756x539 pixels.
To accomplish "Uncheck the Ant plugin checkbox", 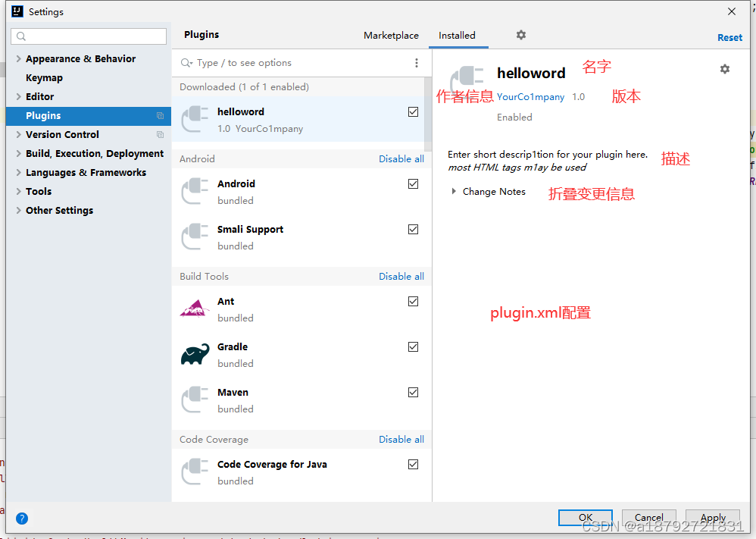I will tap(413, 302).
